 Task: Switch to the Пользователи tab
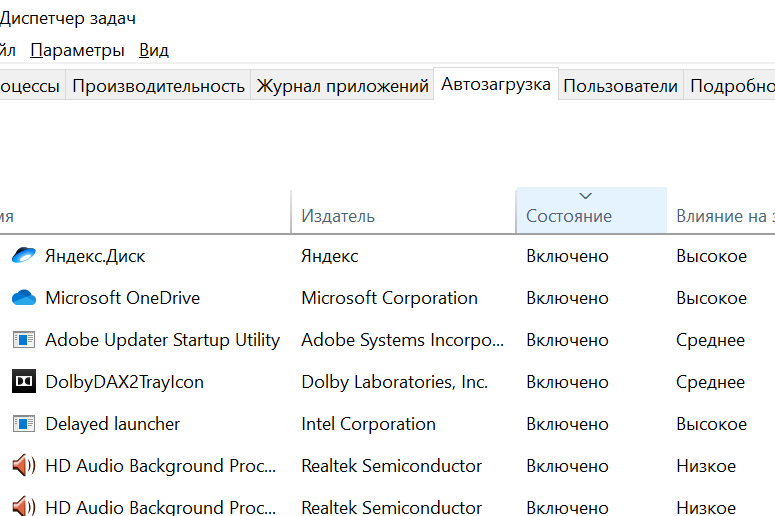coord(620,86)
